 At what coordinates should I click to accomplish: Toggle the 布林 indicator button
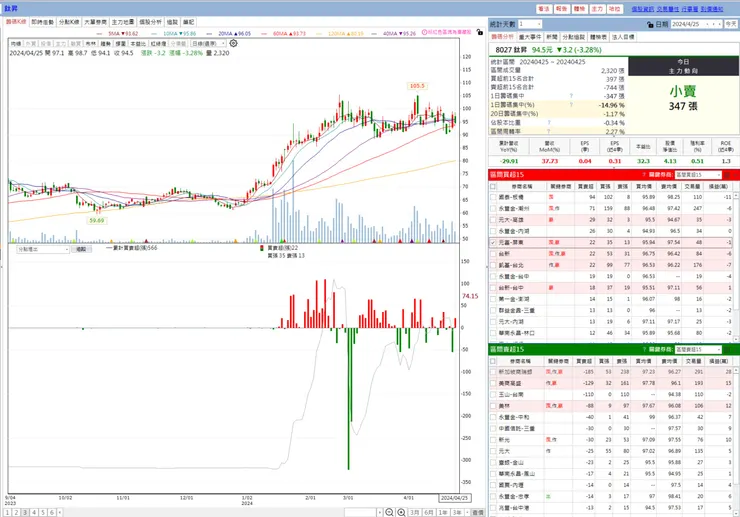(x=91, y=43)
